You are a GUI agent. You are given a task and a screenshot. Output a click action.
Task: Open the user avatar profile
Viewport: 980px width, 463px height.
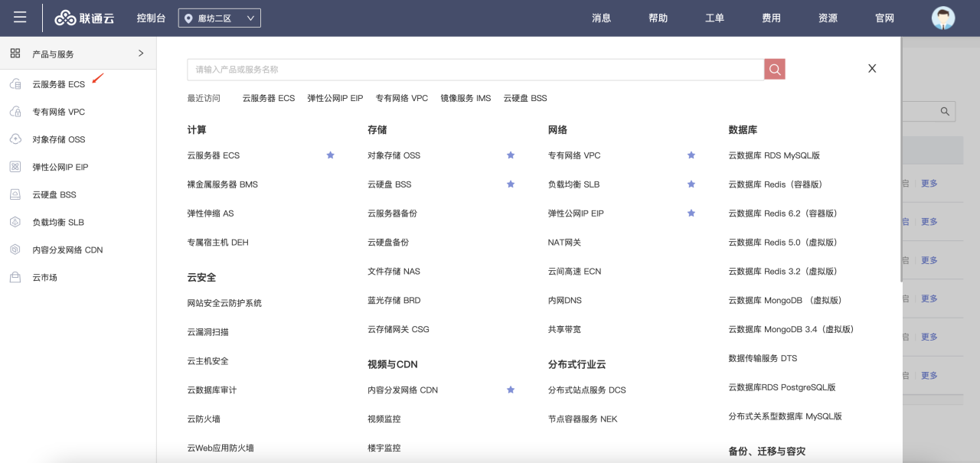[942, 18]
